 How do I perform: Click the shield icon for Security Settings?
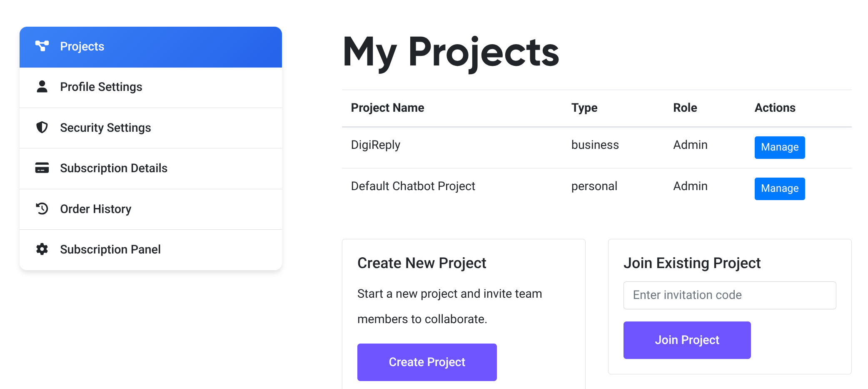[x=42, y=127]
